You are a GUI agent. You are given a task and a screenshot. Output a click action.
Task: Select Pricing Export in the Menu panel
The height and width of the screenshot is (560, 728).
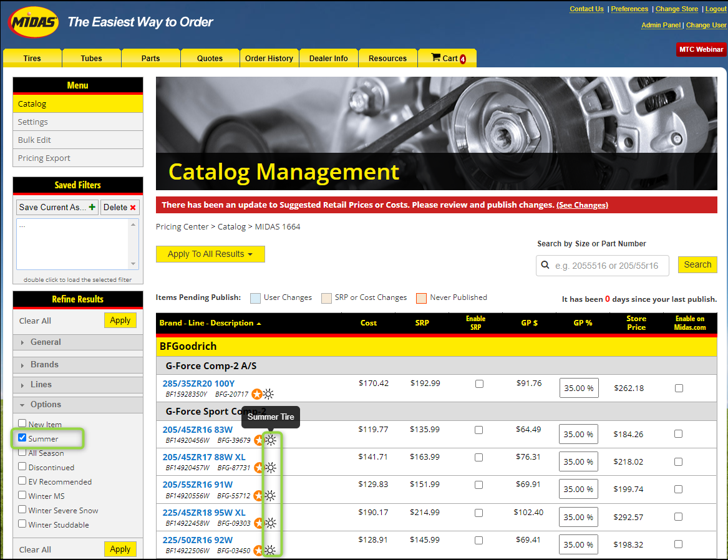click(x=78, y=158)
